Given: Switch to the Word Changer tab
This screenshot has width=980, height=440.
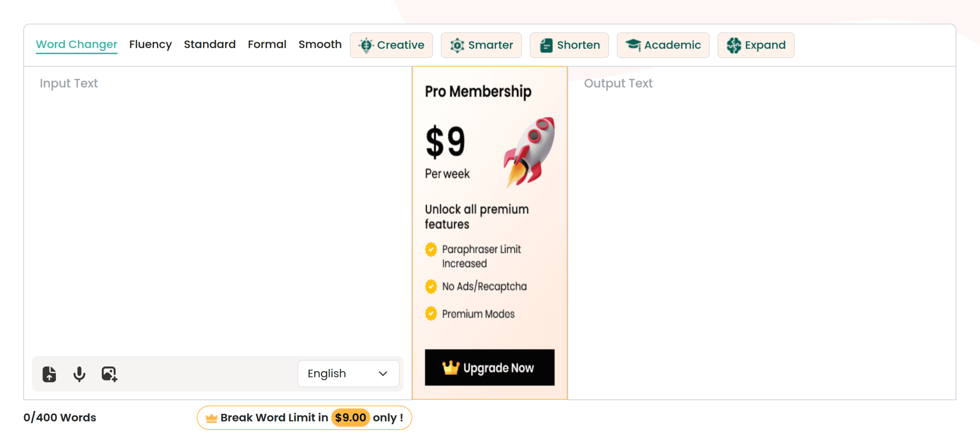Looking at the screenshot, I should point(77,44).
